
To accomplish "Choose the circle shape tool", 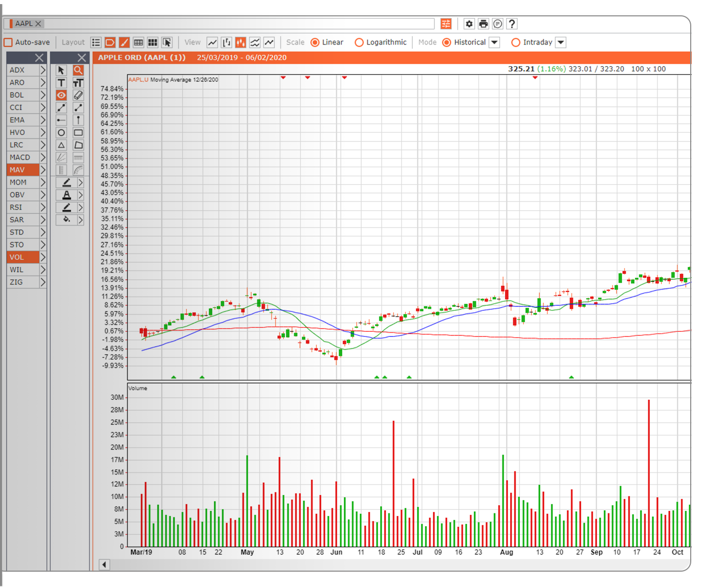I will pos(61,132).
